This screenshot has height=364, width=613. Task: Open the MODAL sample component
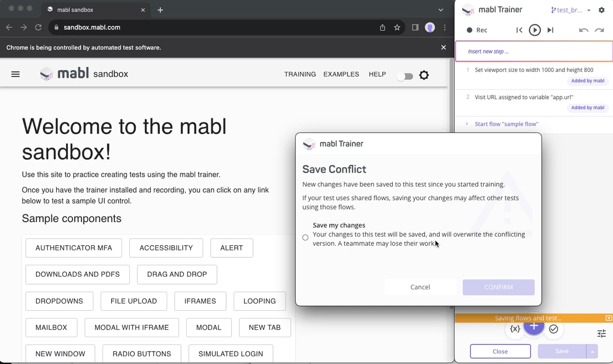pos(209,327)
